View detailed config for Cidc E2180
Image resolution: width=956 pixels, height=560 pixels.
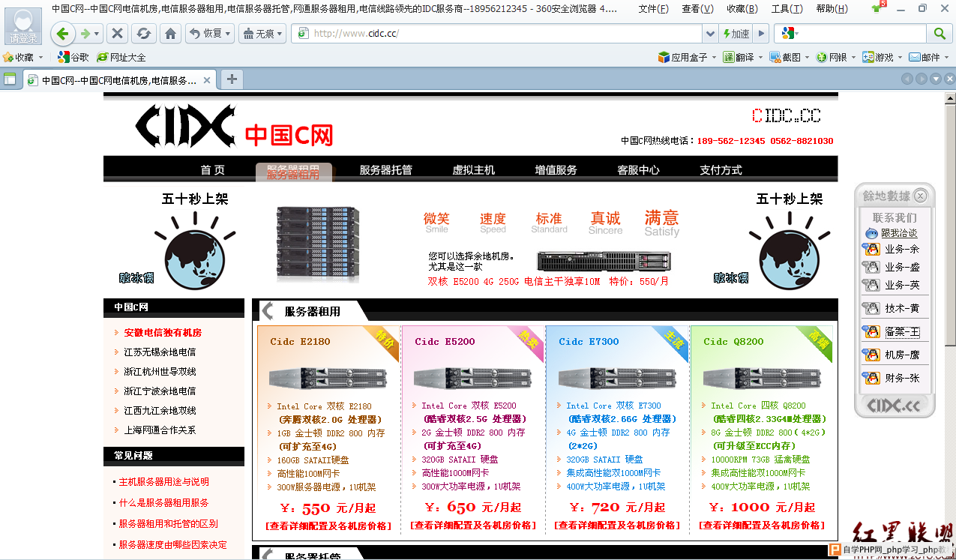[328, 526]
